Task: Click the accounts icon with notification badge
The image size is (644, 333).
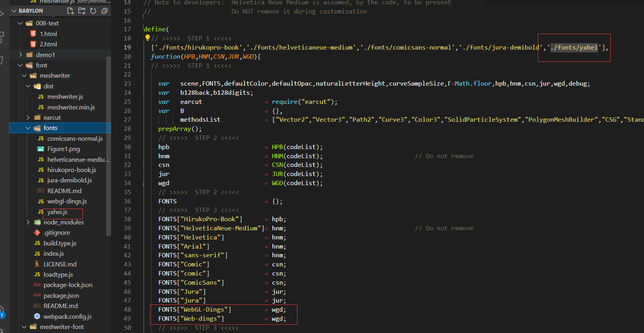Action: pyautogui.click(x=2, y=311)
